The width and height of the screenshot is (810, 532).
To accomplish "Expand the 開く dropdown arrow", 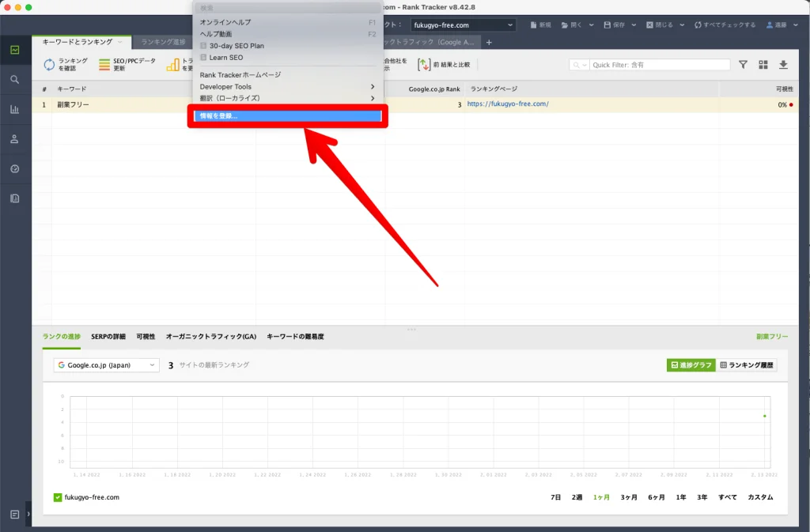I will click(591, 25).
